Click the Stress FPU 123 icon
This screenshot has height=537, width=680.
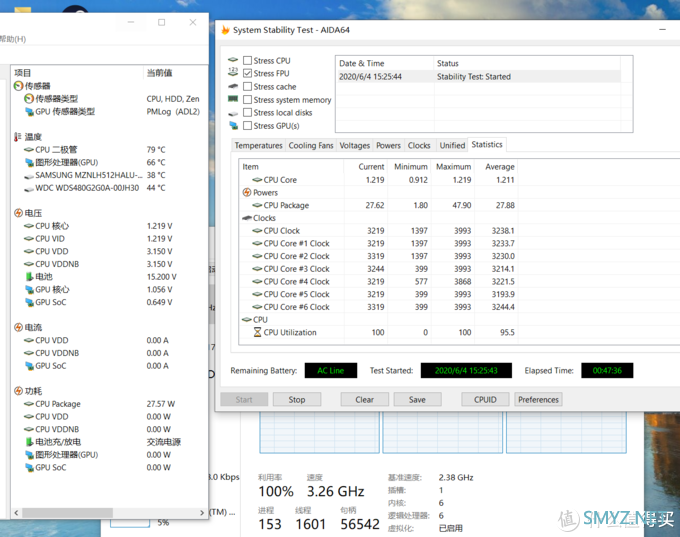[x=233, y=72]
